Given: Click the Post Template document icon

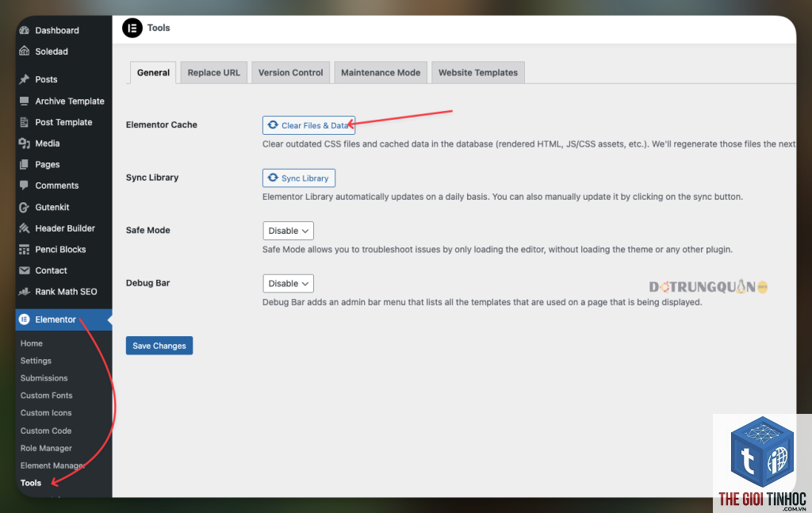Looking at the screenshot, I should pyautogui.click(x=25, y=122).
